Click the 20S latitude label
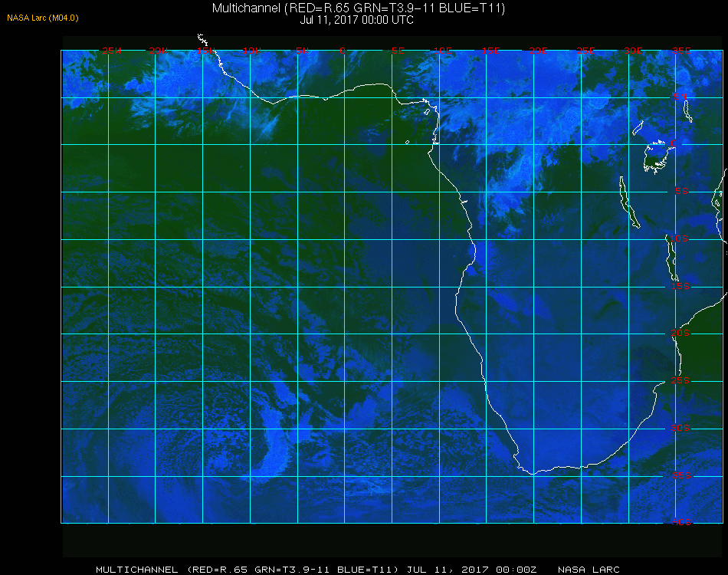Screen dimensions: 728x575 (680, 333)
